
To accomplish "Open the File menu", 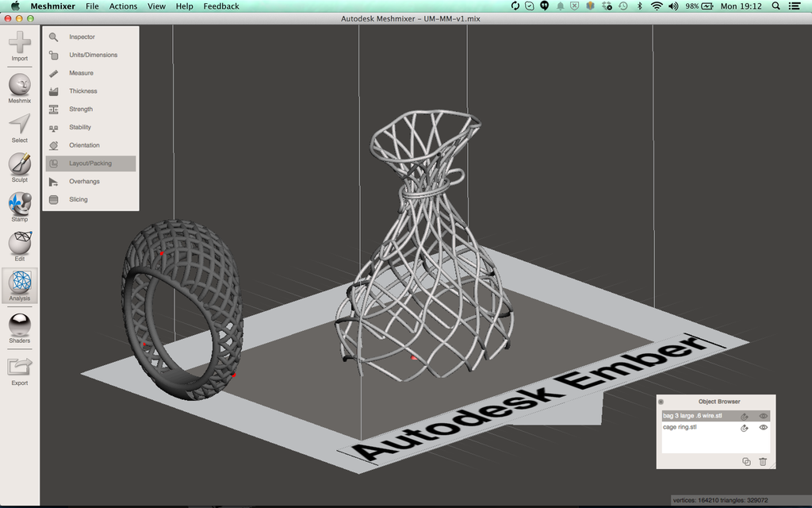I will tap(92, 6).
